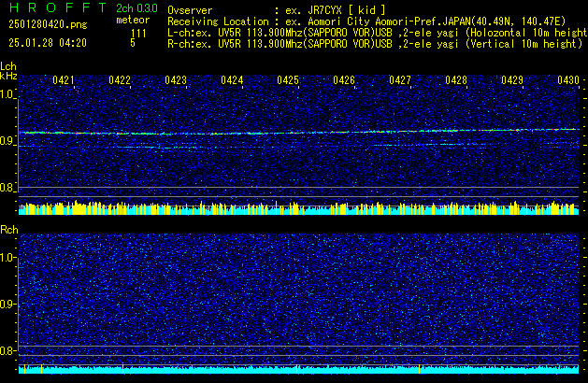Select the 0423 time marker

pyautogui.click(x=176, y=80)
